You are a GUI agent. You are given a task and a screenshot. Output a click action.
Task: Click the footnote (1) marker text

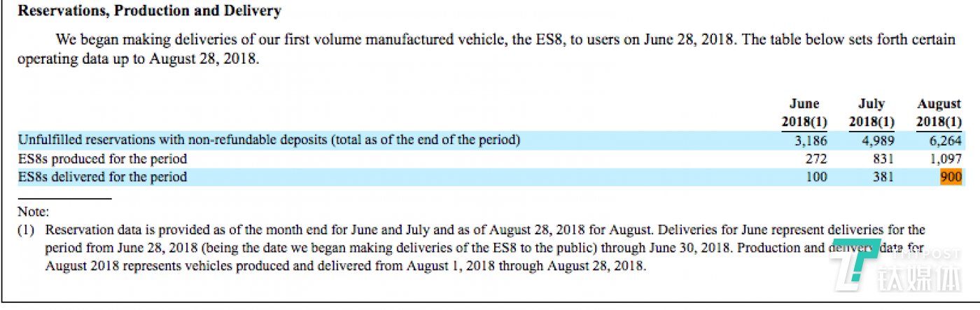(x=26, y=230)
